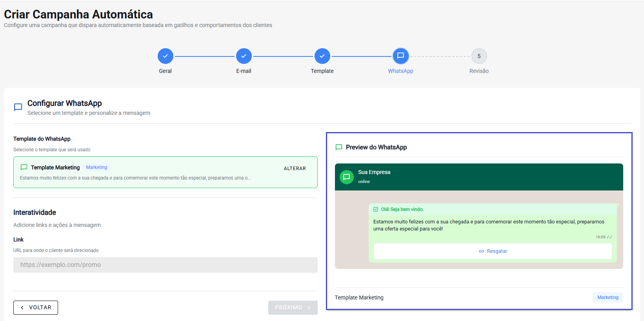Go to the E-mail step circle

click(x=244, y=56)
